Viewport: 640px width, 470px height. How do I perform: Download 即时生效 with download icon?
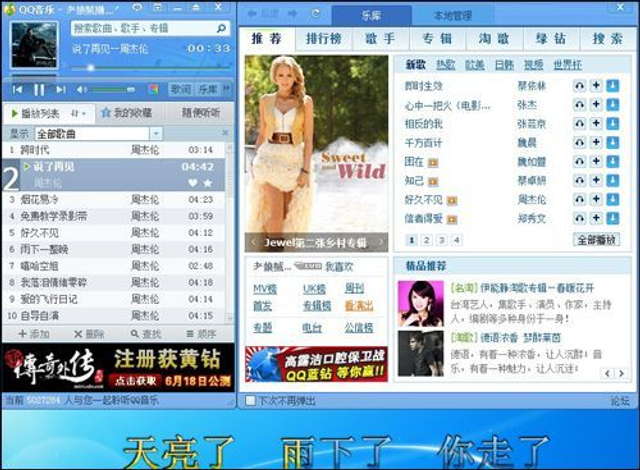pos(613,86)
